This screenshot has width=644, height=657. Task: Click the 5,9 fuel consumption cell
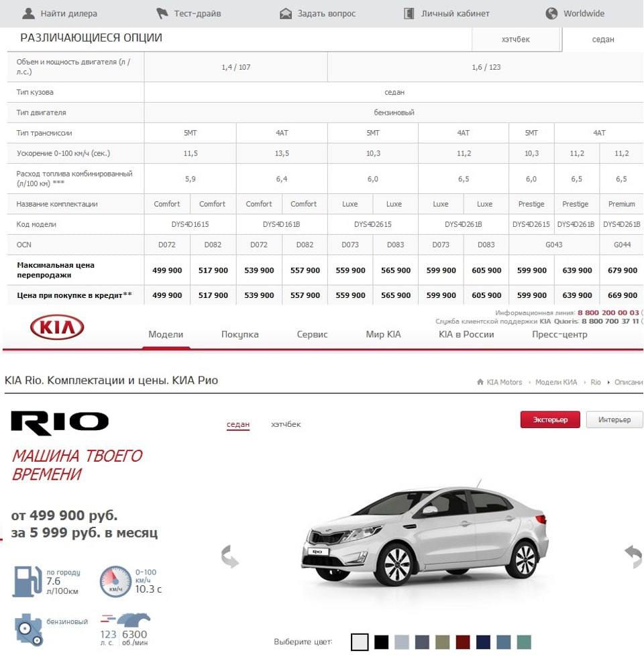click(190, 179)
